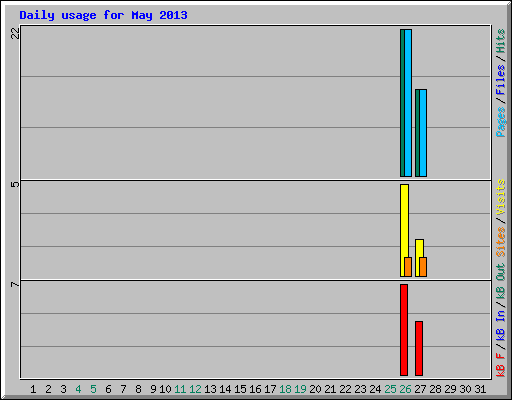The width and height of the screenshot is (512, 400).
Task: Select the dark green hits bar for day 26
Action: click(x=402, y=103)
